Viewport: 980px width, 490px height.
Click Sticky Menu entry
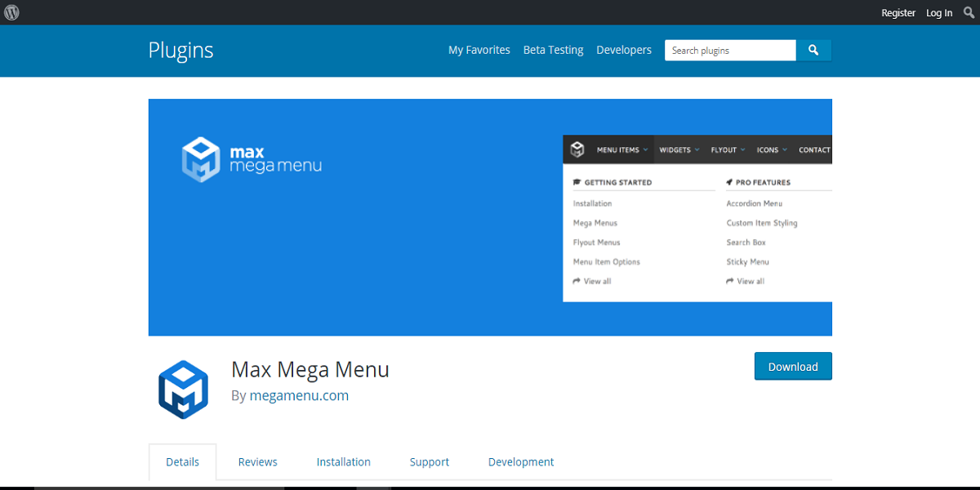(x=748, y=262)
